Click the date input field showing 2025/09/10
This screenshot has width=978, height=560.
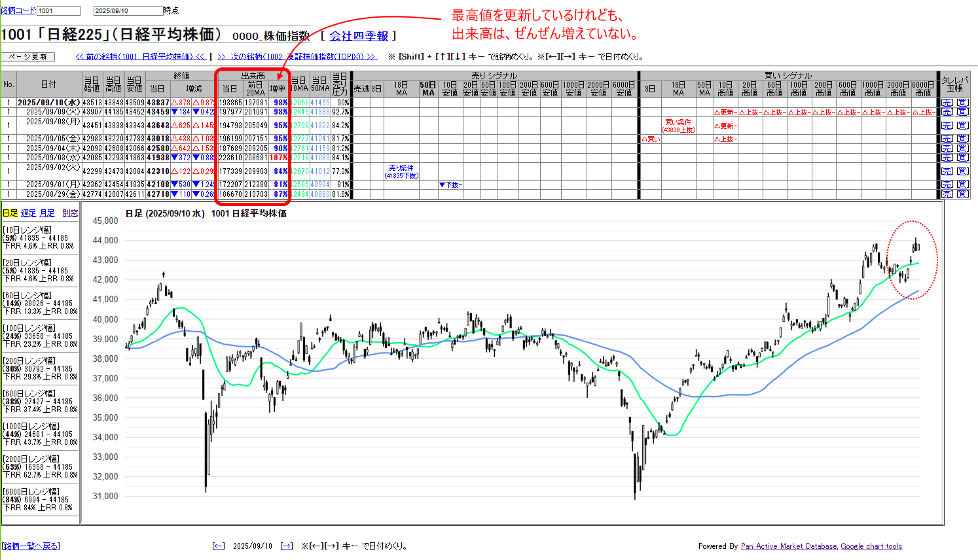128,11
